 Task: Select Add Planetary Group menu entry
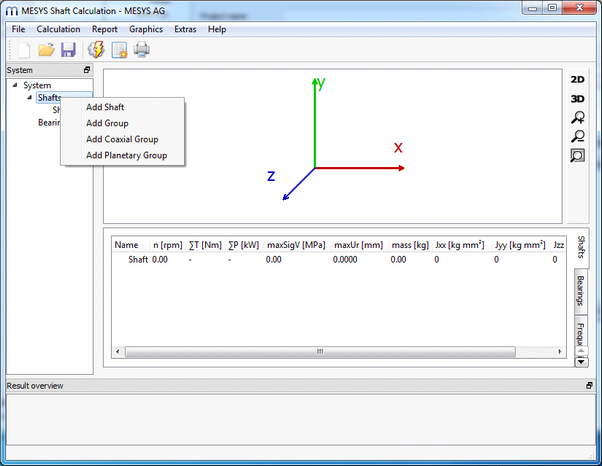click(126, 155)
